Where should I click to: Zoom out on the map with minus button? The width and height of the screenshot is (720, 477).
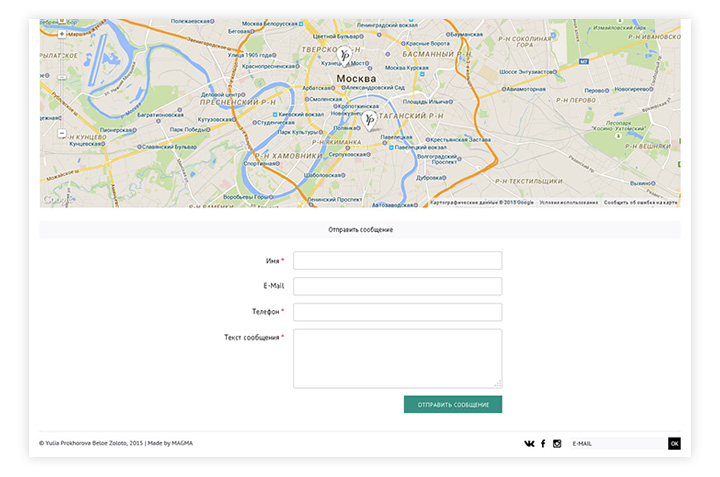(62, 133)
